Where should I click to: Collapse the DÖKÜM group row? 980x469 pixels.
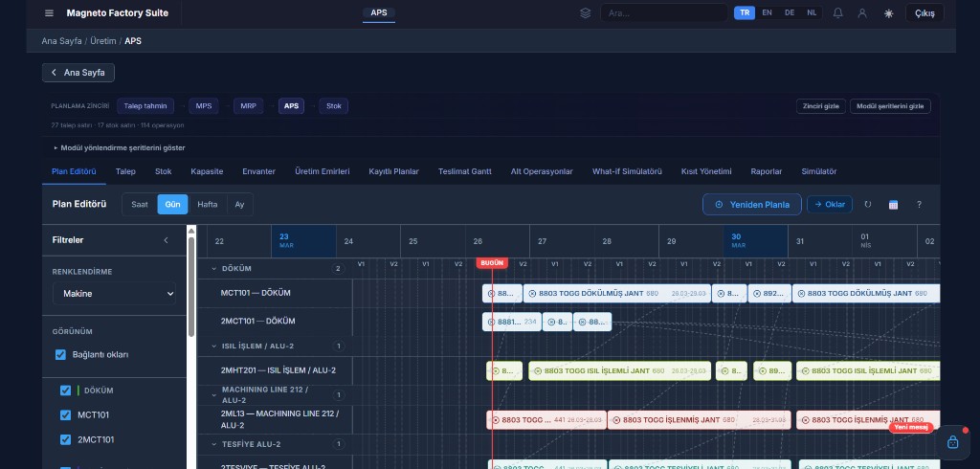coord(214,269)
